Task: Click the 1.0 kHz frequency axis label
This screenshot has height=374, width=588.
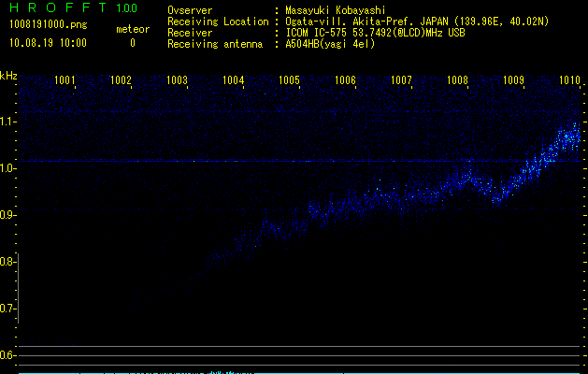Action: point(7,168)
